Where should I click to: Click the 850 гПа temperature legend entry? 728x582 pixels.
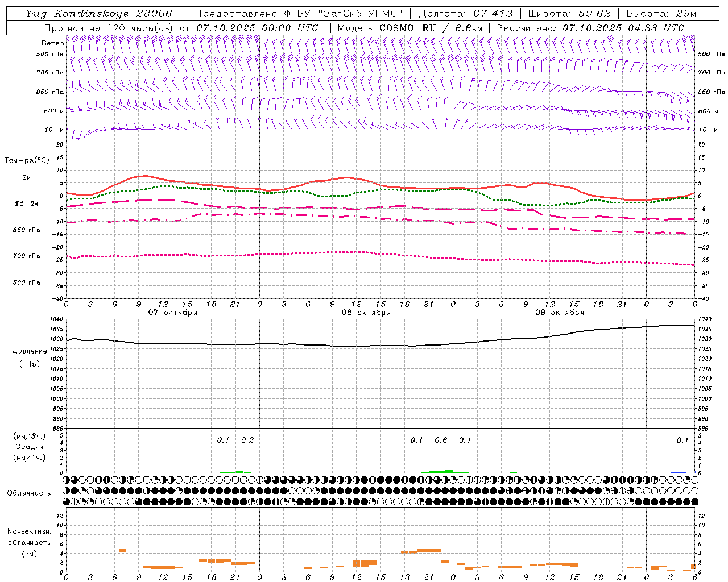pos(26,231)
